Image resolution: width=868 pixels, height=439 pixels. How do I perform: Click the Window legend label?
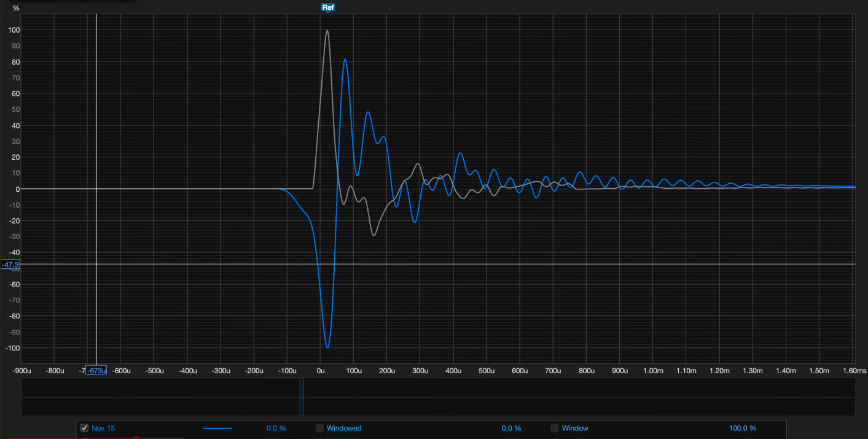[x=575, y=428]
